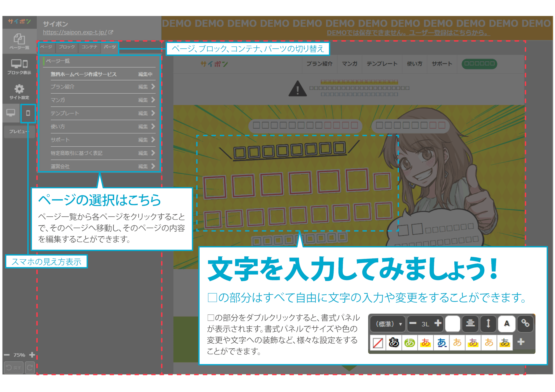Increase font size with plus next to 3L
This screenshot has height=392, width=555.
coord(438,323)
